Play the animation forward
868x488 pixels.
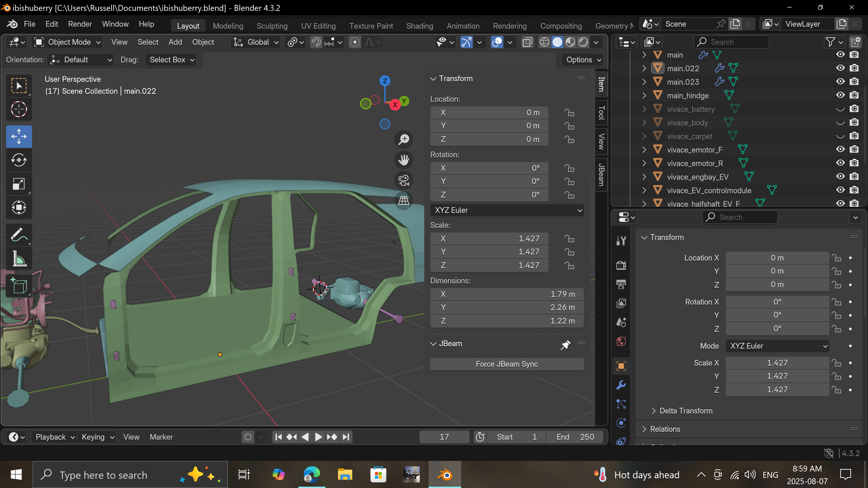pyautogui.click(x=318, y=437)
